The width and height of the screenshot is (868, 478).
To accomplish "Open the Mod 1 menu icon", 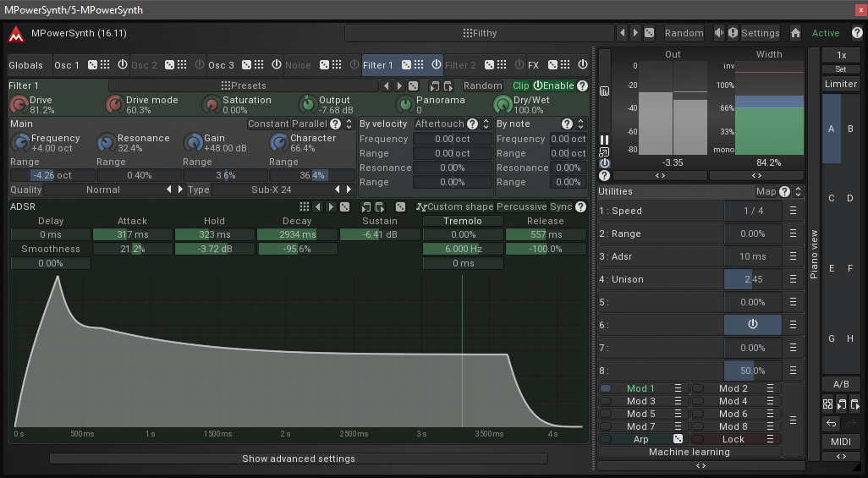I will pyautogui.click(x=678, y=388).
